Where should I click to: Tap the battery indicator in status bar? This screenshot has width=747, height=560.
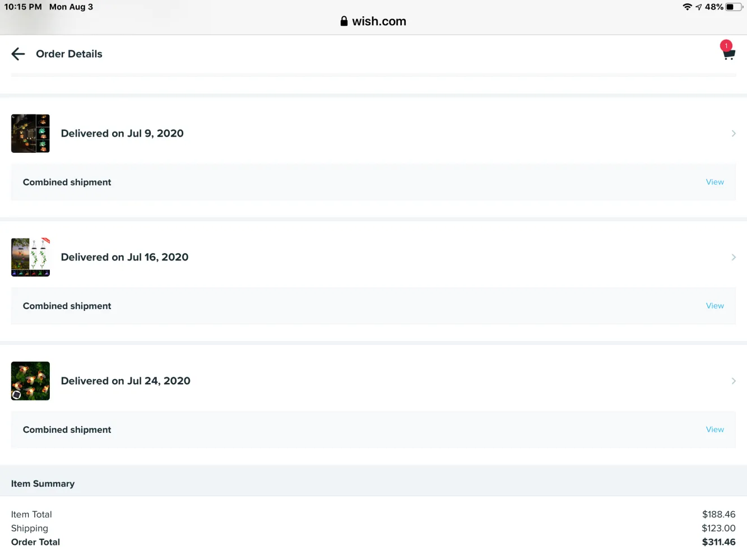coord(734,7)
